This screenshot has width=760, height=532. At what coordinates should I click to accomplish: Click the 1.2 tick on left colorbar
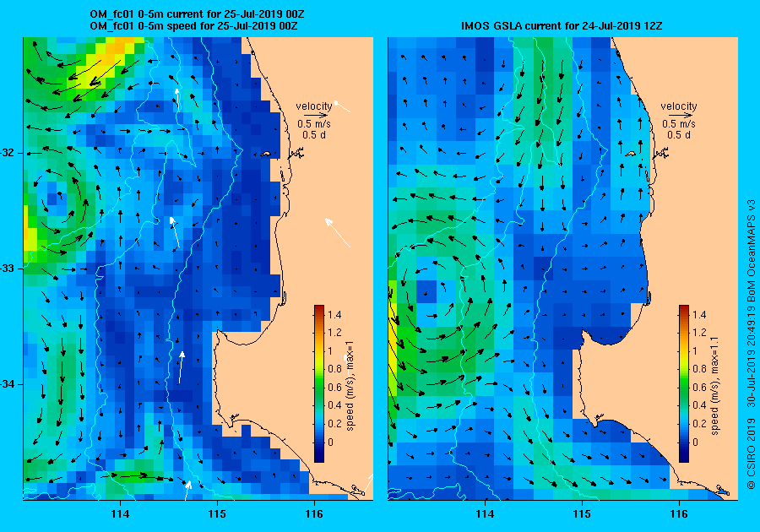click(334, 333)
